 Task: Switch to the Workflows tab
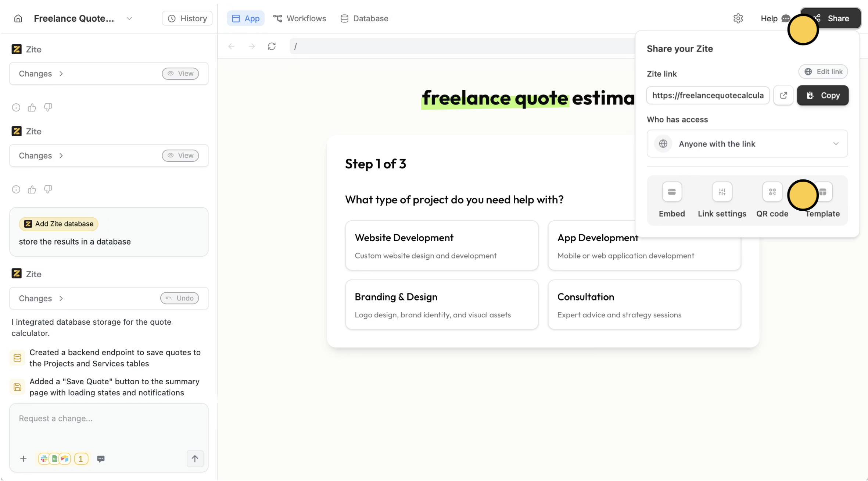pos(300,18)
